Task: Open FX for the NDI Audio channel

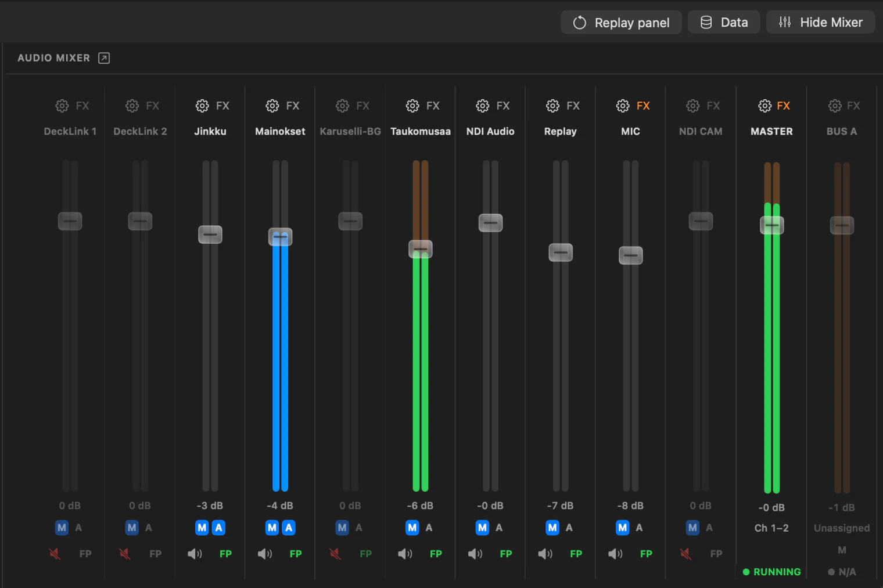Action: tap(503, 106)
